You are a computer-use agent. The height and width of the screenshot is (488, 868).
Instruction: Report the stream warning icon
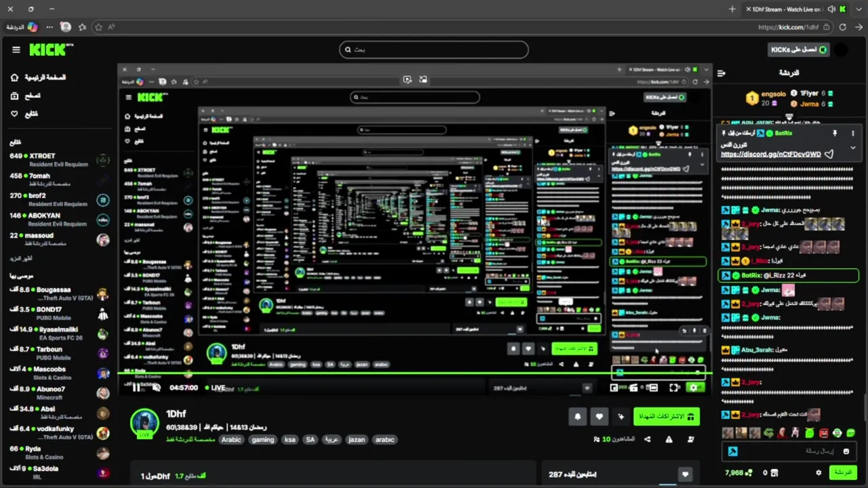(x=669, y=439)
